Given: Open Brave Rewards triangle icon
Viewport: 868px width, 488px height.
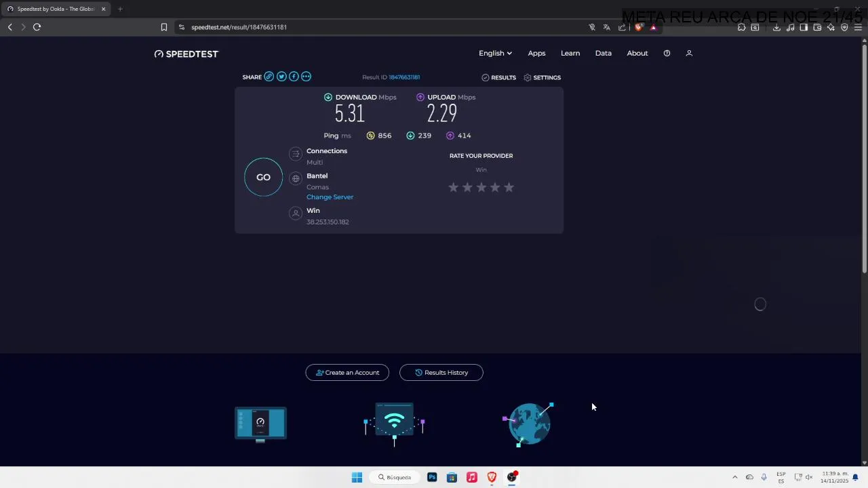Looking at the screenshot, I should (653, 27).
